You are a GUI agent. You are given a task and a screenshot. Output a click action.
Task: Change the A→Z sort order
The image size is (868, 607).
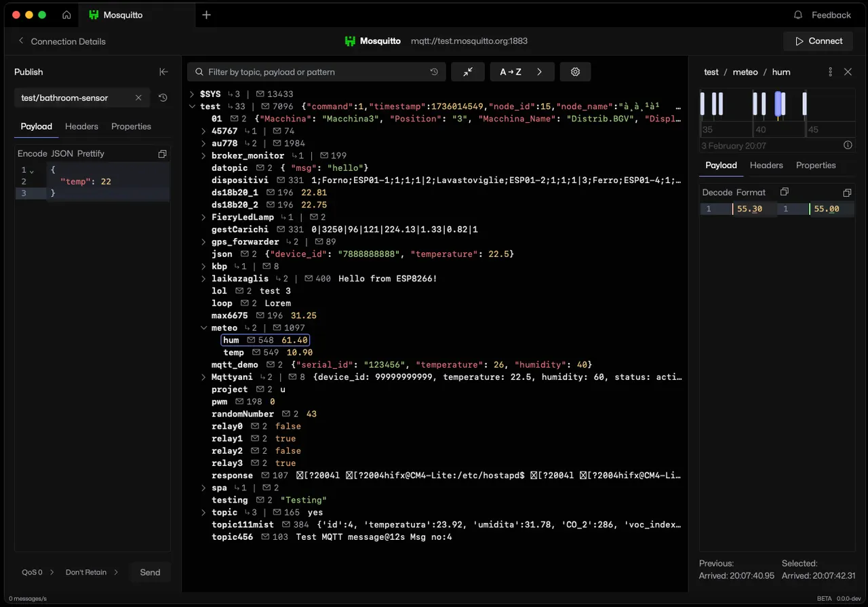522,72
